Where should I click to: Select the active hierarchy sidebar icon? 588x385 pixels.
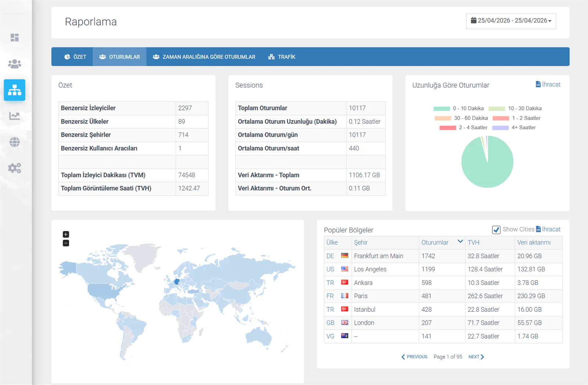15,90
